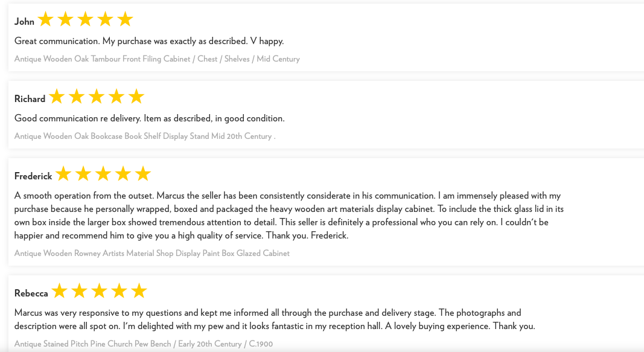Click the fourth star in Rebecca's rating
Image resolution: width=644 pixels, height=352 pixels.
pyautogui.click(x=119, y=291)
